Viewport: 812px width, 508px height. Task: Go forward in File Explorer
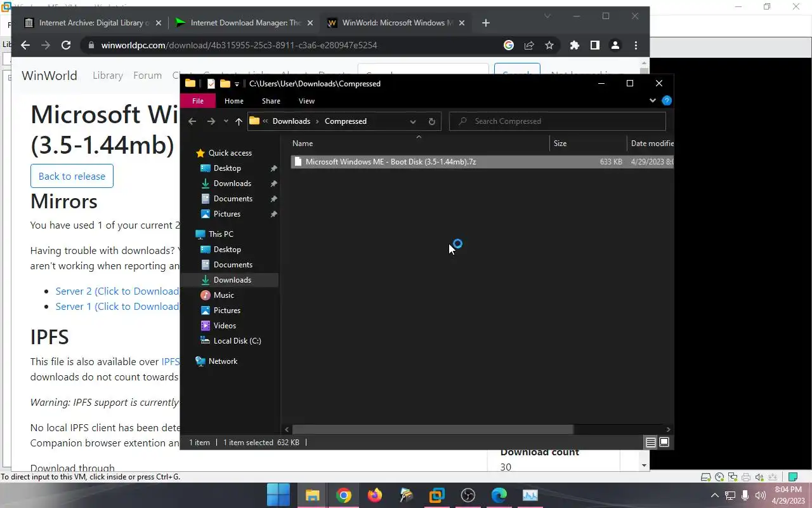click(211, 121)
